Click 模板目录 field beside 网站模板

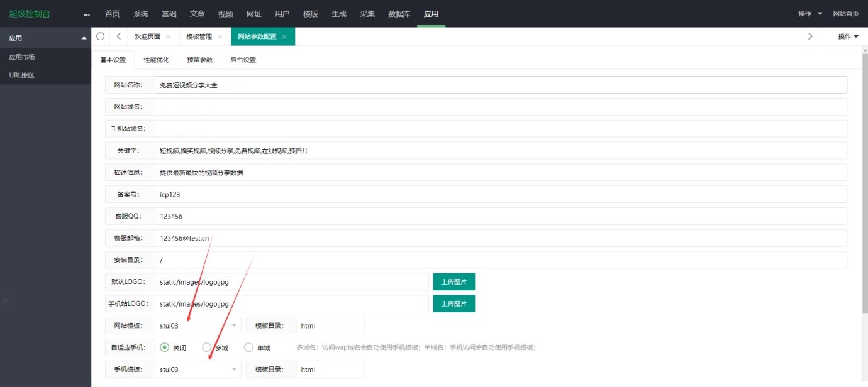(330, 325)
